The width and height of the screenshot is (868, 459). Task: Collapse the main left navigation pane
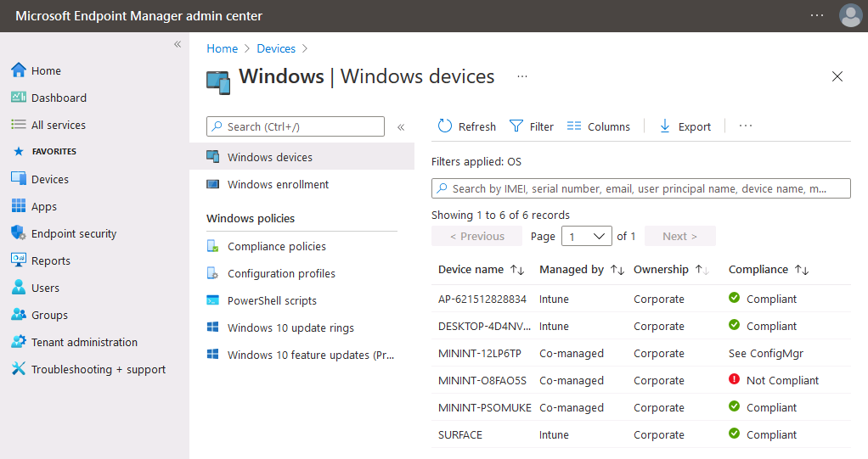click(178, 44)
